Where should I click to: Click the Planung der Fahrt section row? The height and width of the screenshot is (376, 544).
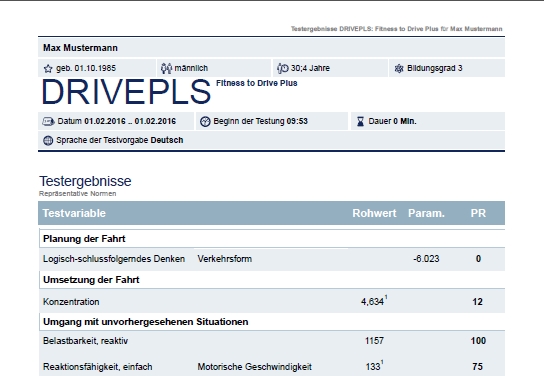272,239
